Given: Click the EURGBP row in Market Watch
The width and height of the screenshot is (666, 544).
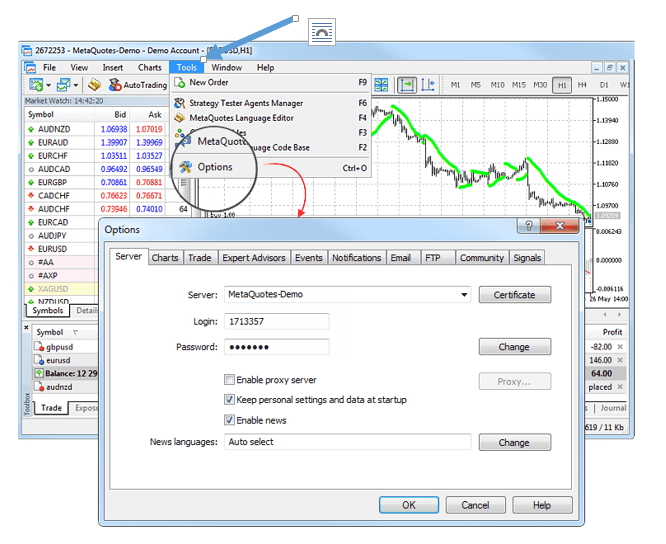Looking at the screenshot, I should click(96, 183).
